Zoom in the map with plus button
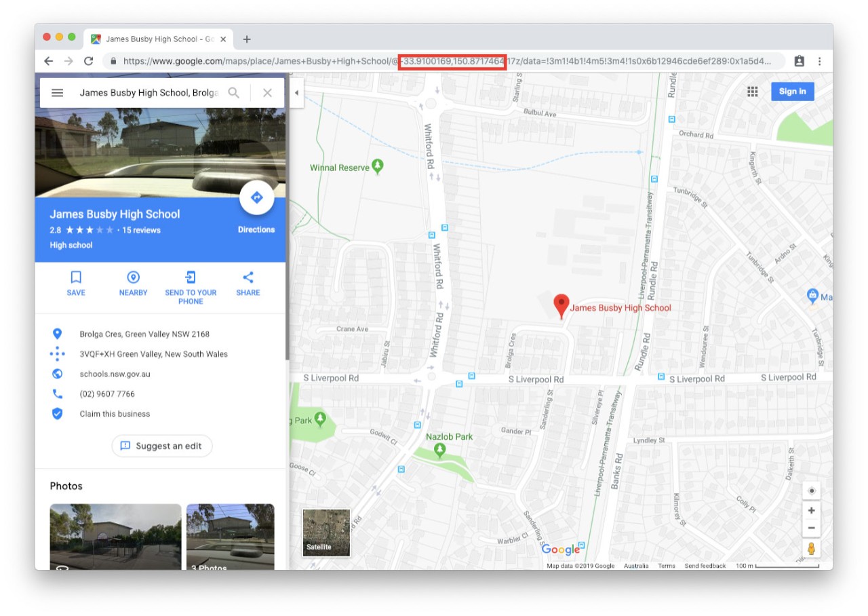868x616 pixels. click(812, 511)
